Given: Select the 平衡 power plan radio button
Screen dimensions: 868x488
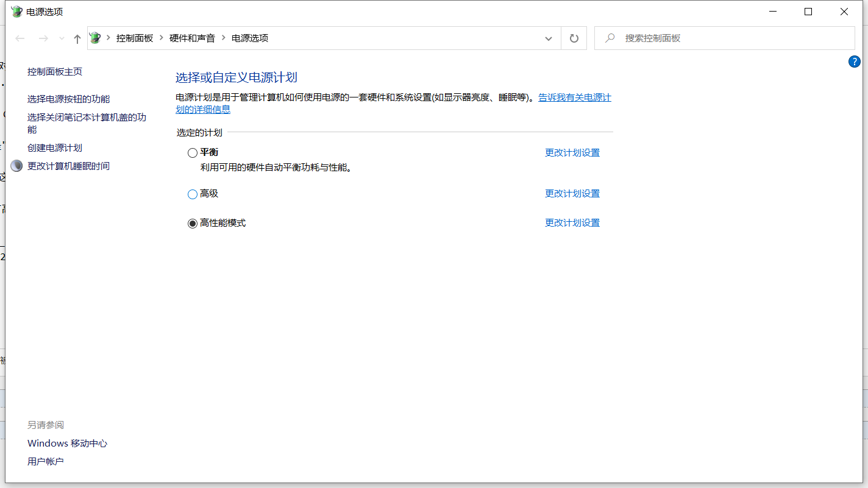Looking at the screenshot, I should coord(193,153).
